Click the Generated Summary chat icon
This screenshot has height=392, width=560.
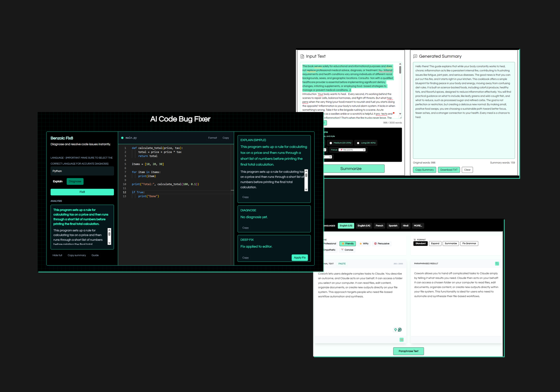click(x=415, y=56)
